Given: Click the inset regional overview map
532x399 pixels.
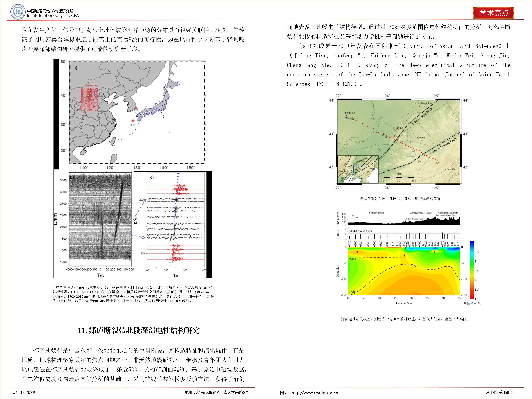Looking at the screenshot, I should tap(358, 170).
